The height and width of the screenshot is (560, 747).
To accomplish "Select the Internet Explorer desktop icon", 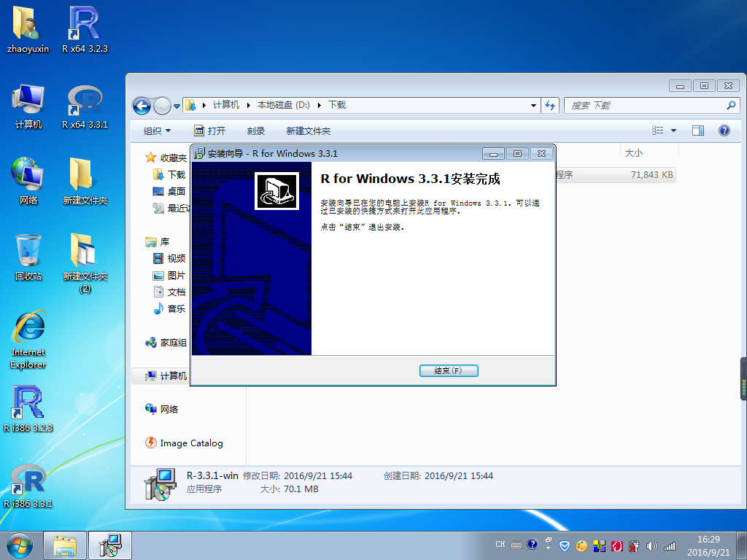I will 28,340.
